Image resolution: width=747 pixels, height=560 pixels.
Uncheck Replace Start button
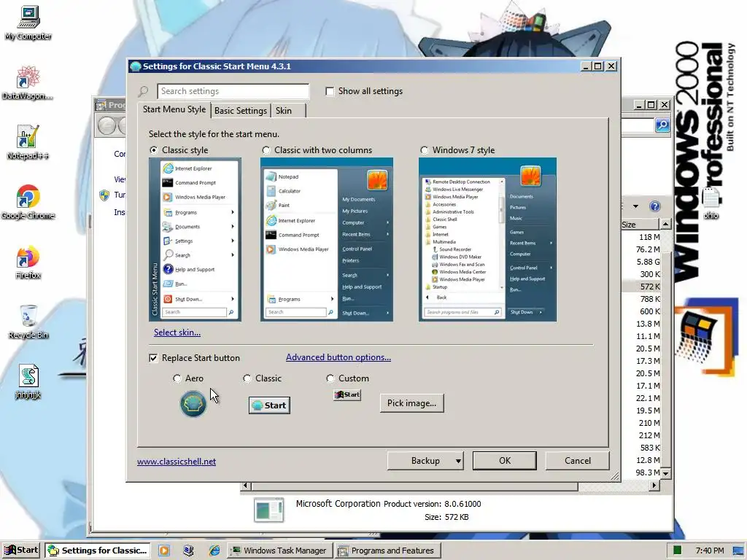point(153,358)
